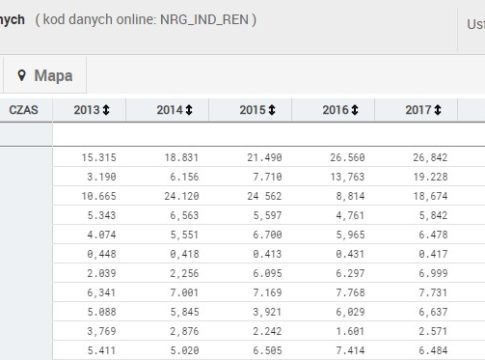Click cell value 6.999
Screen dimensions: 485x360
(x=433, y=273)
